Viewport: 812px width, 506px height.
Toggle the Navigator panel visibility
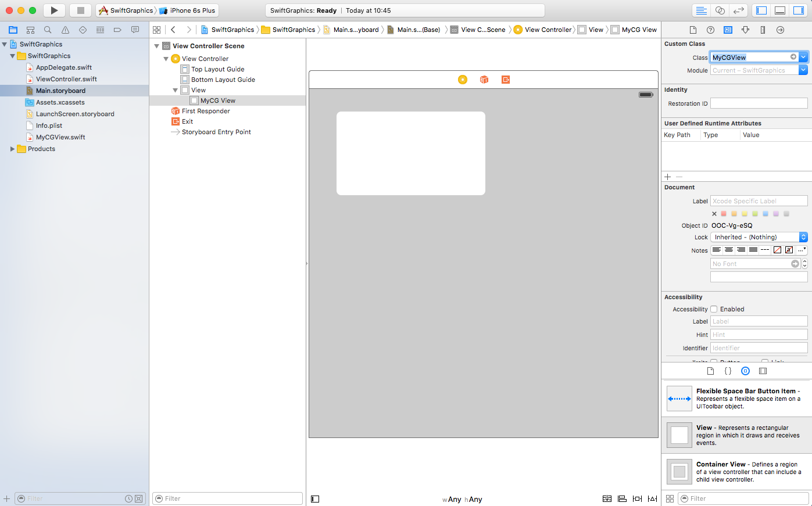(x=761, y=10)
